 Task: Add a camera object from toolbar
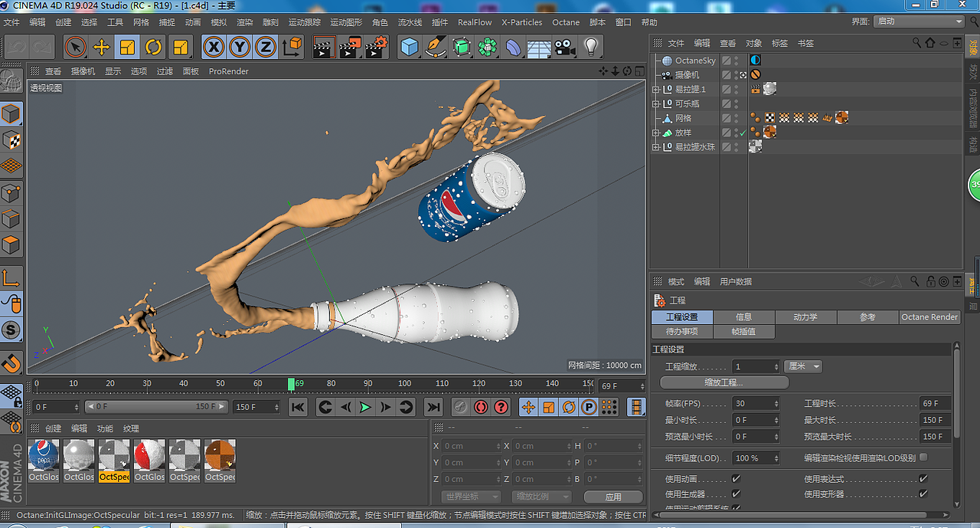pyautogui.click(x=565, y=48)
